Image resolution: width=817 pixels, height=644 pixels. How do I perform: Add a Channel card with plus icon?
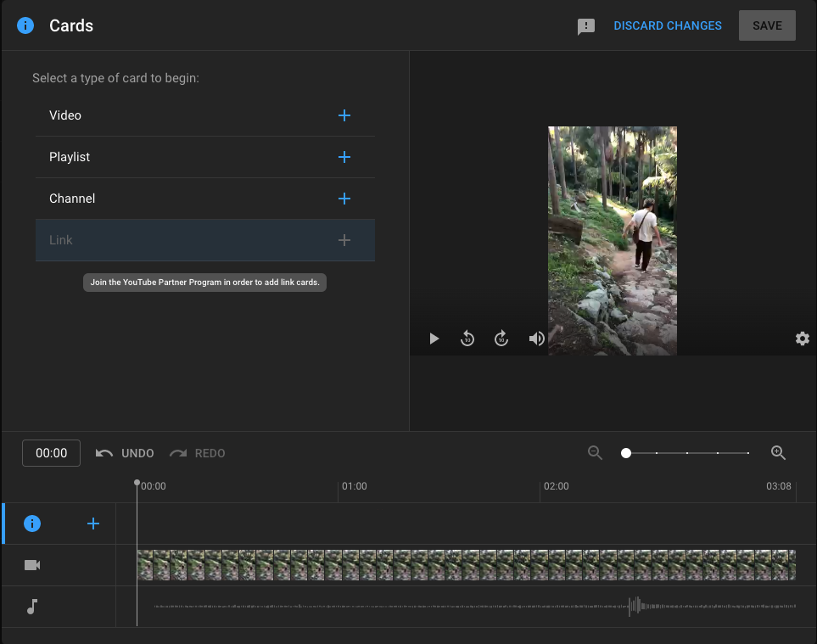click(344, 199)
